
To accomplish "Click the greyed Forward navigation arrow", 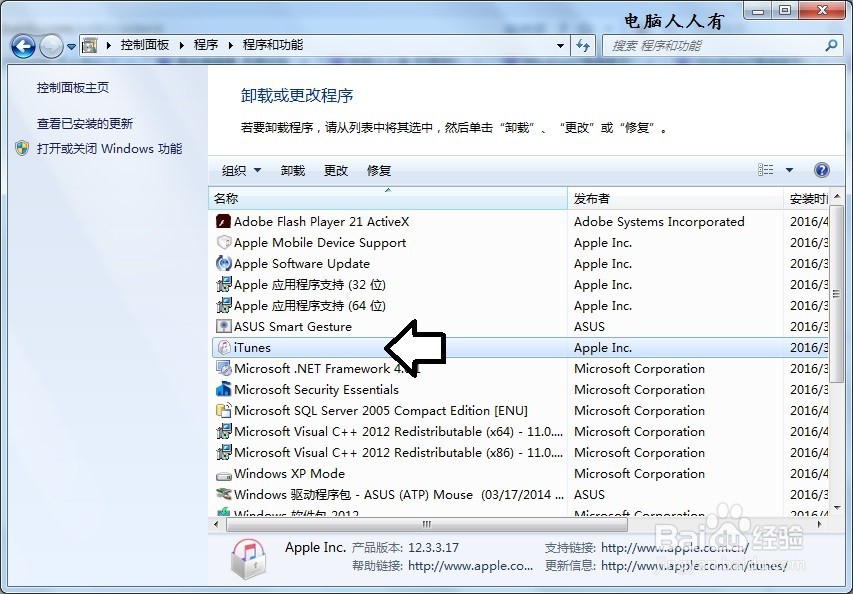I will tap(52, 46).
